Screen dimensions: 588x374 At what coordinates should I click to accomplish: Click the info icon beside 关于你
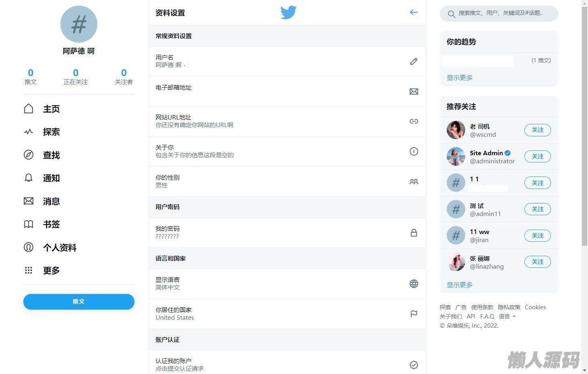[414, 152]
